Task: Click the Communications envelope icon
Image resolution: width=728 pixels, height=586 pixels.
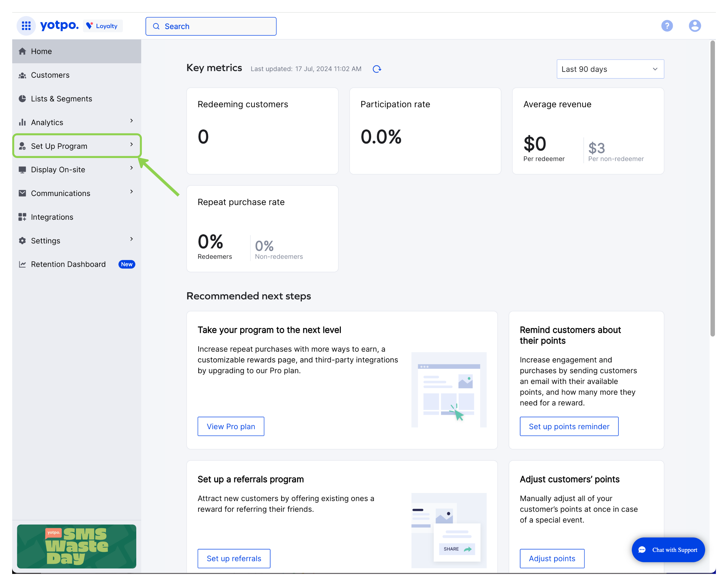Action: 22,193
